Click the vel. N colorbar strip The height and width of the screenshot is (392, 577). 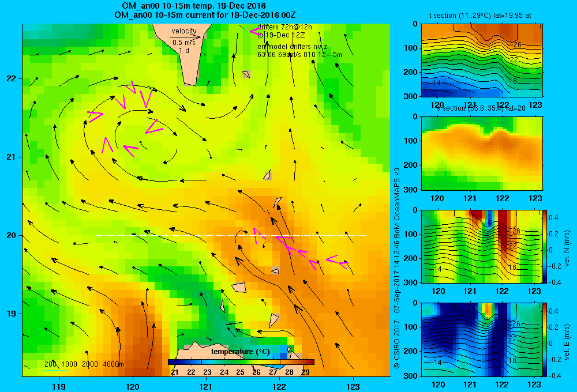[545, 246]
